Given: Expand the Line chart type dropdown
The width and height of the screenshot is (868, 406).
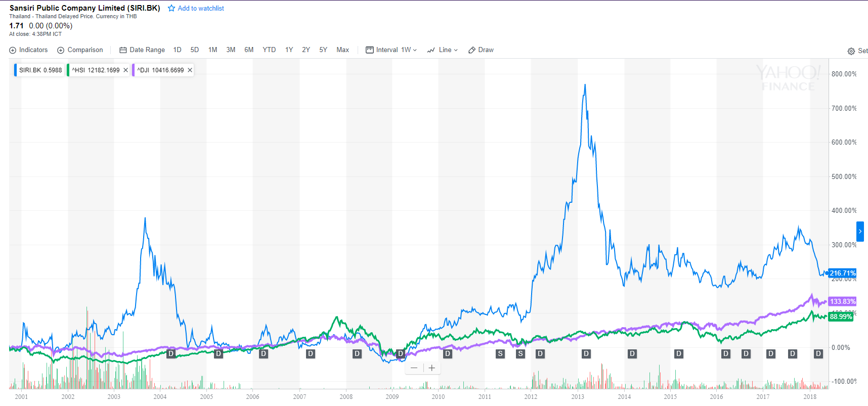Looking at the screenshot, I should pos(443,50).
